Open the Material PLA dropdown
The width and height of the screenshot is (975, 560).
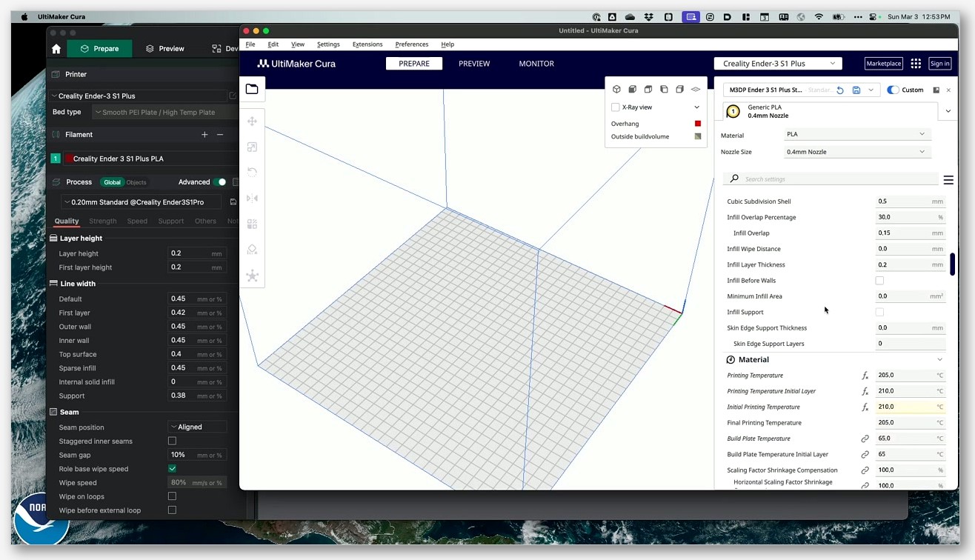coord(856,134)
